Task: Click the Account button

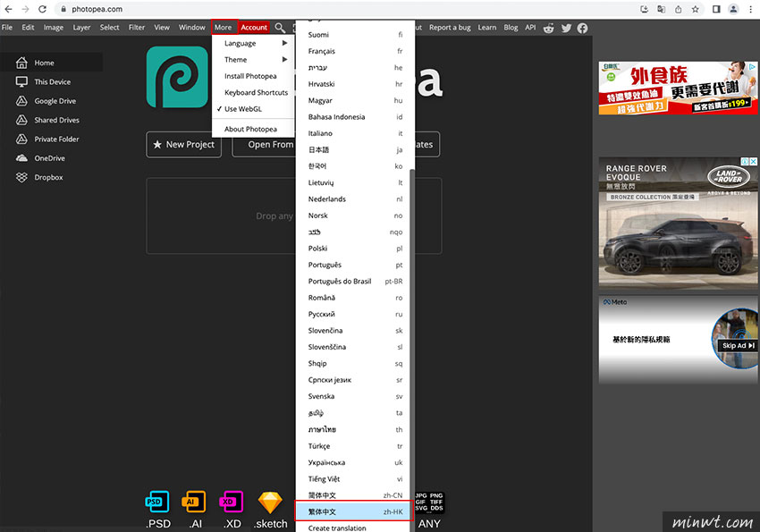Action: [254, 28]
